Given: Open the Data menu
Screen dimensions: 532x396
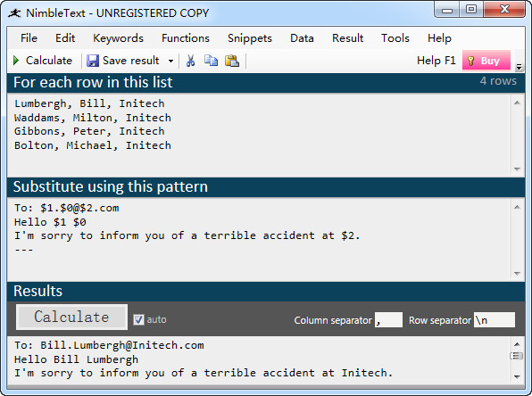Looking at the screenshot, I should (302, 38).
